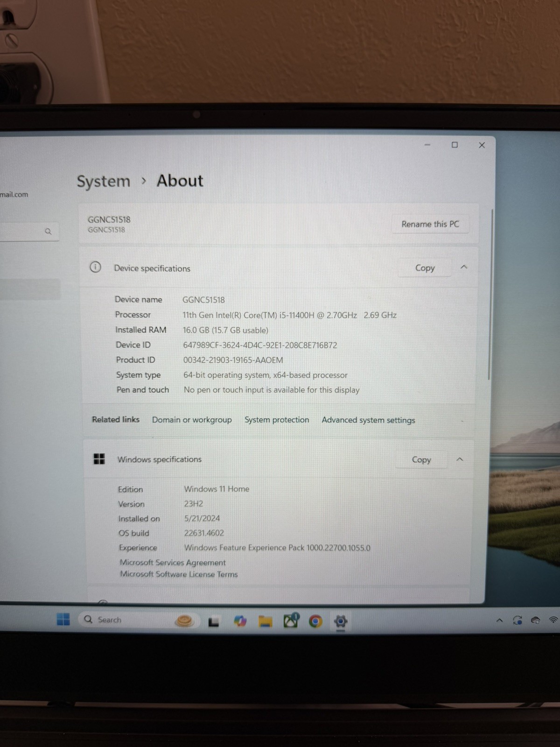Click the Settings page vertical scrollbar

click(x=490, y=295)
